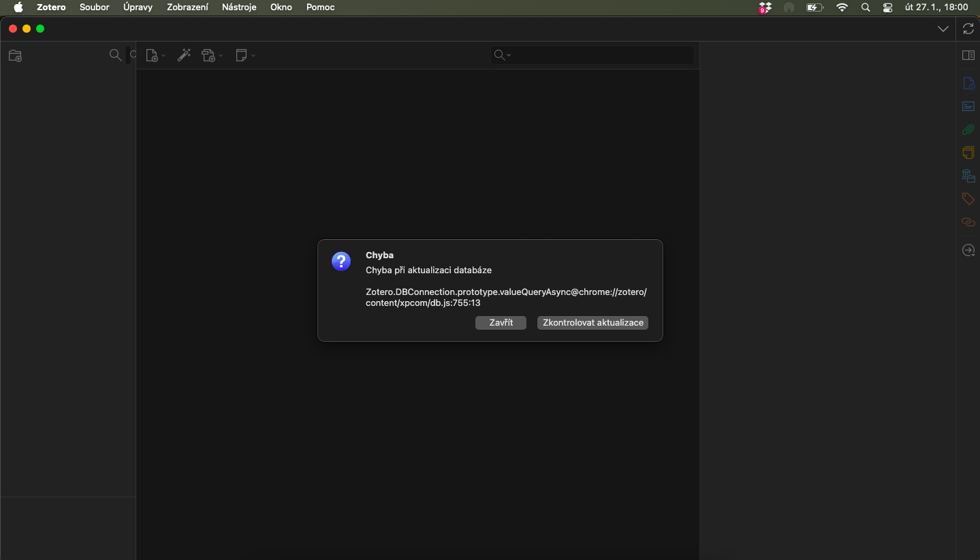Open the Okno menu
Screen dimensions: 980x560
[x=281, y=7]
